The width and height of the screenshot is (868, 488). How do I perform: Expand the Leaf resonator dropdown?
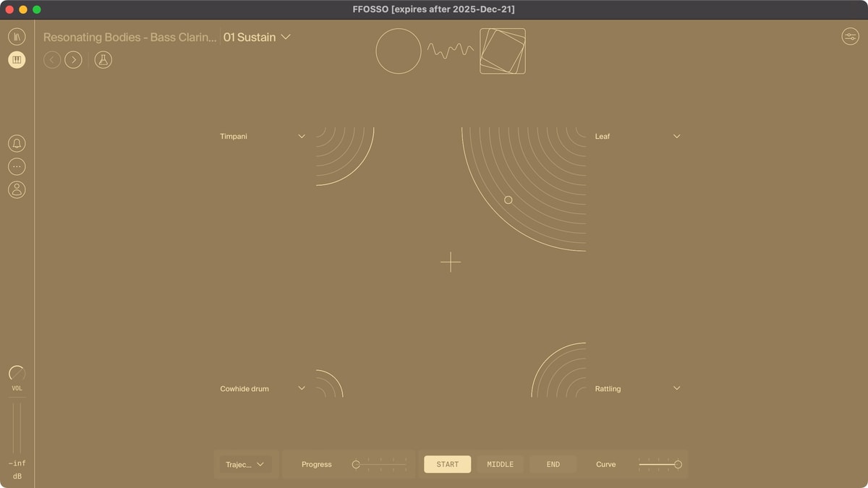[676, 136]
